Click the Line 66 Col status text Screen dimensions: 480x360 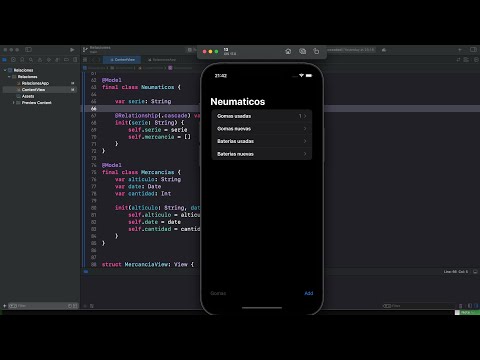pyautogui.click(x=456, y=272)
